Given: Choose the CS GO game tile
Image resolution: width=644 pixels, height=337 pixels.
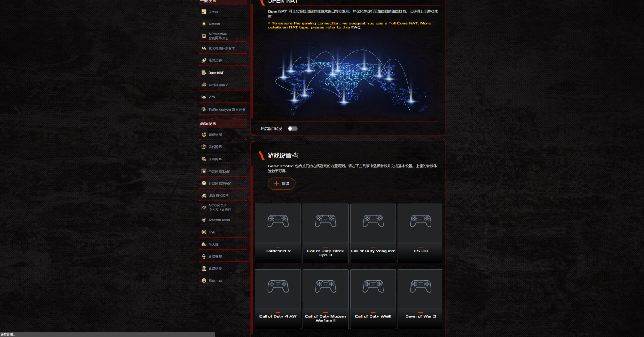Looking at the screenshot, I should click(x=420, y=233).
